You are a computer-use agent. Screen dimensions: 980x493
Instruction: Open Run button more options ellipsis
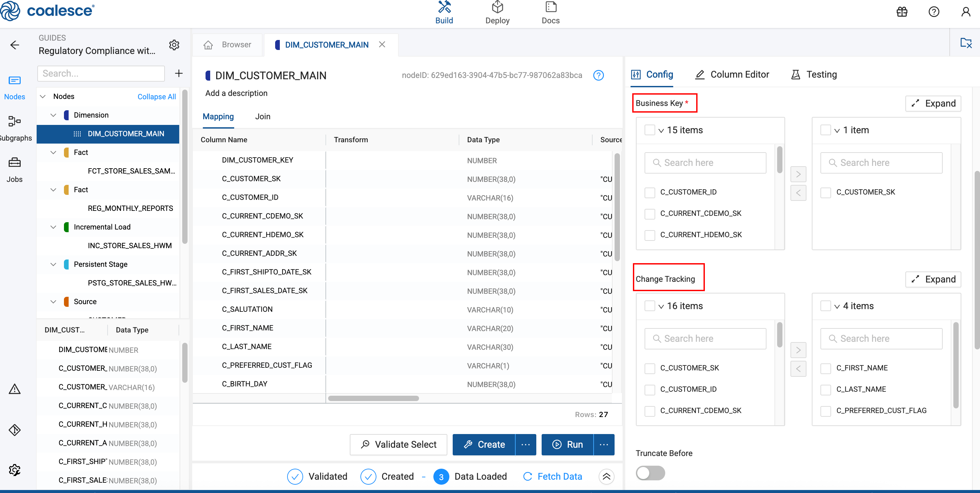[604, 444]
